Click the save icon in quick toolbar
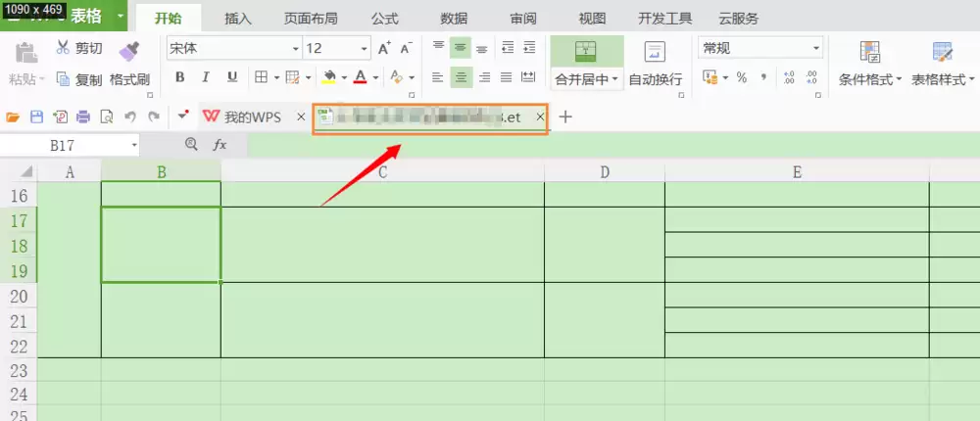This screenshot has width=980, height=421. (x=37, y=117)
